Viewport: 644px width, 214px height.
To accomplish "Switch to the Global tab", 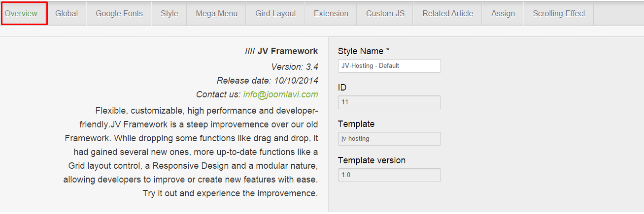I will pos(67,13).
